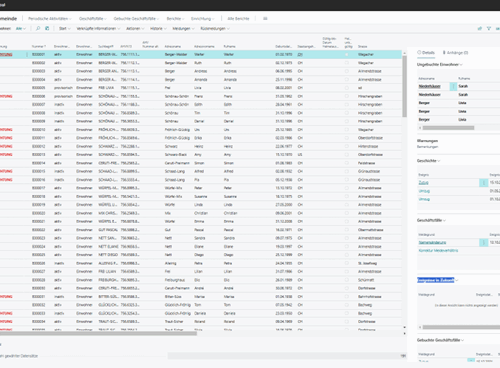Click the surname Schwarz-Back in the Amy row
Image resolution: width=500 pixels, height=368 pixels.
(176, 155)
